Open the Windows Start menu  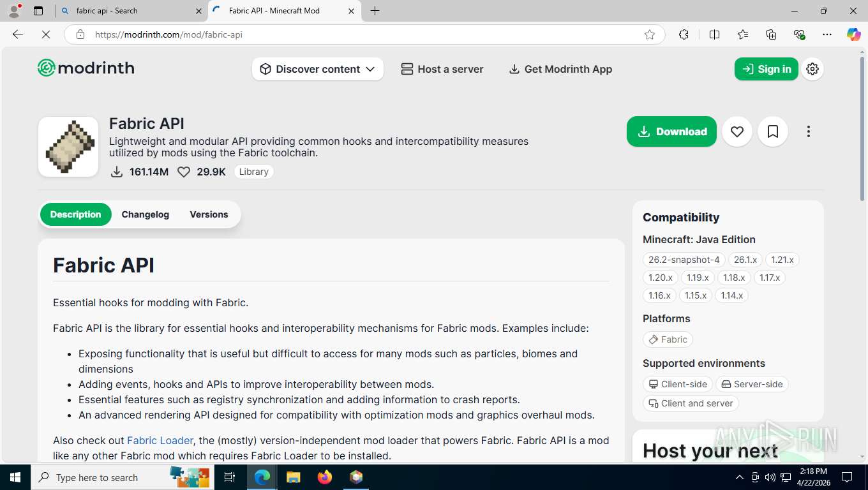15,477
